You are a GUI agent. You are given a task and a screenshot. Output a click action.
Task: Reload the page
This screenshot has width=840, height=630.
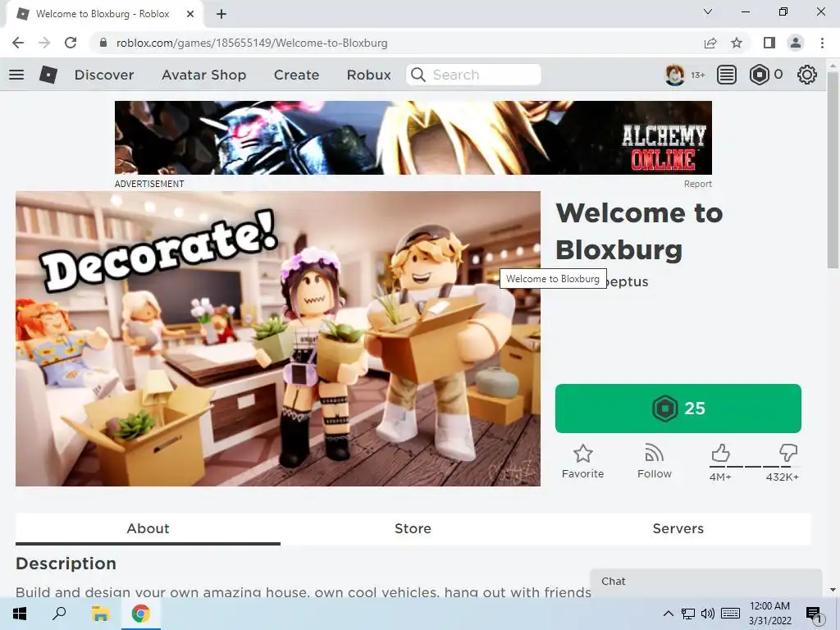[71, 43]
